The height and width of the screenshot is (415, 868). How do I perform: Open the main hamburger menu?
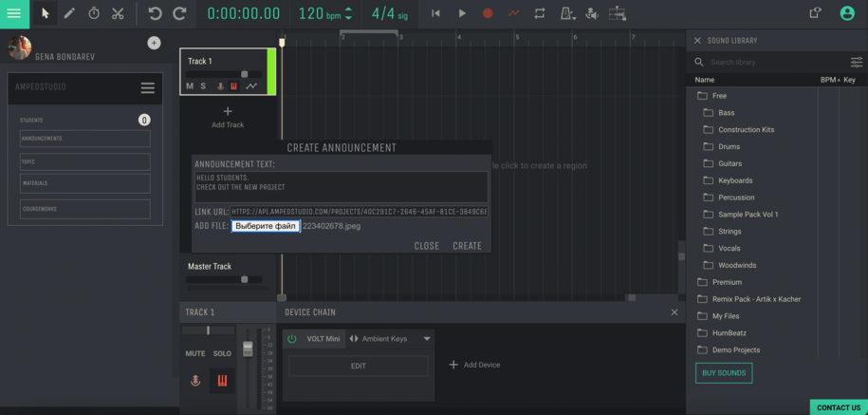(x=14, y=14)
